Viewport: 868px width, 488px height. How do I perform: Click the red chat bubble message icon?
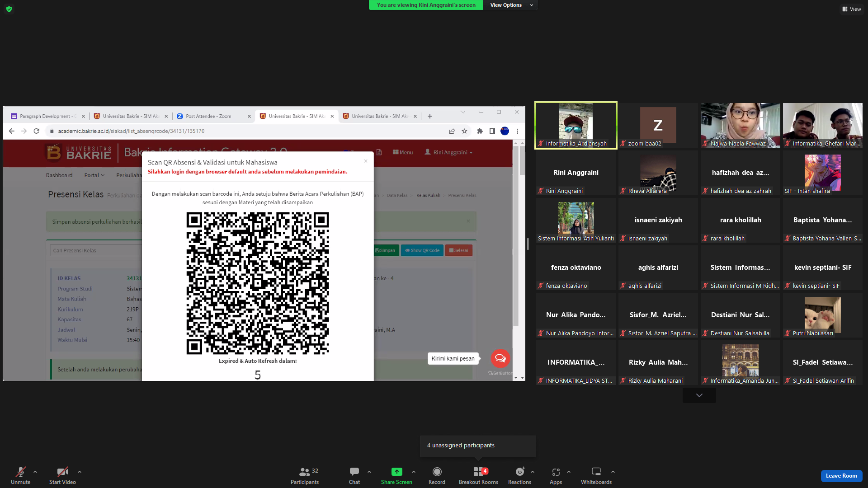[x=500, y=358]
